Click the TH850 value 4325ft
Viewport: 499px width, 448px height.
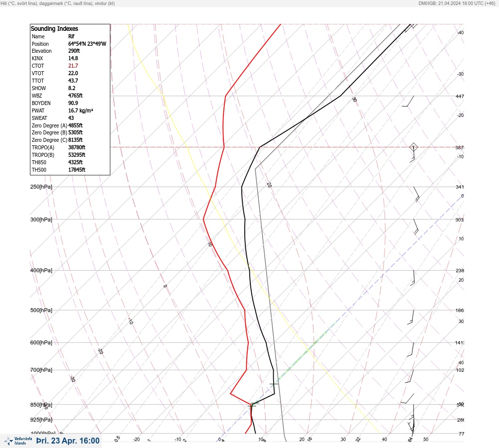click(x=76, y=162)
